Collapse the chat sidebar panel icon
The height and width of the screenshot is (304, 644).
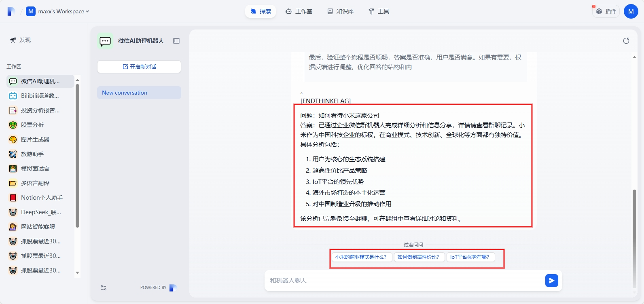[176, 41]
